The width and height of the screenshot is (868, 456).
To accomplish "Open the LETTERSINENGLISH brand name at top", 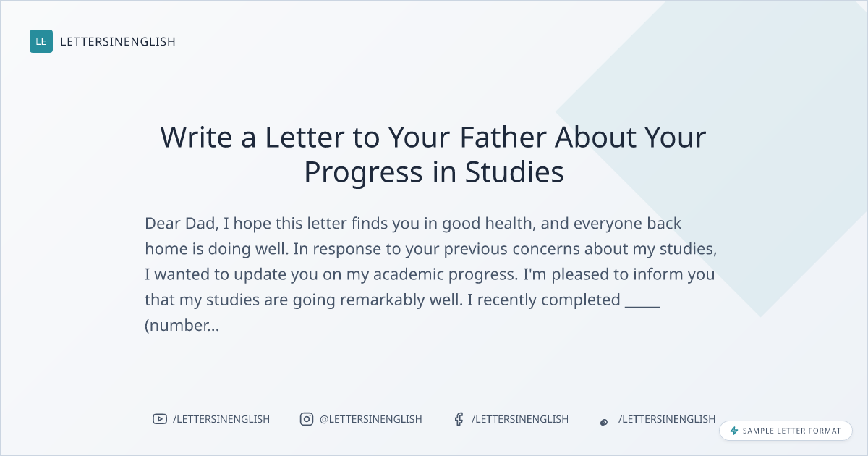I will pos(118,42).
